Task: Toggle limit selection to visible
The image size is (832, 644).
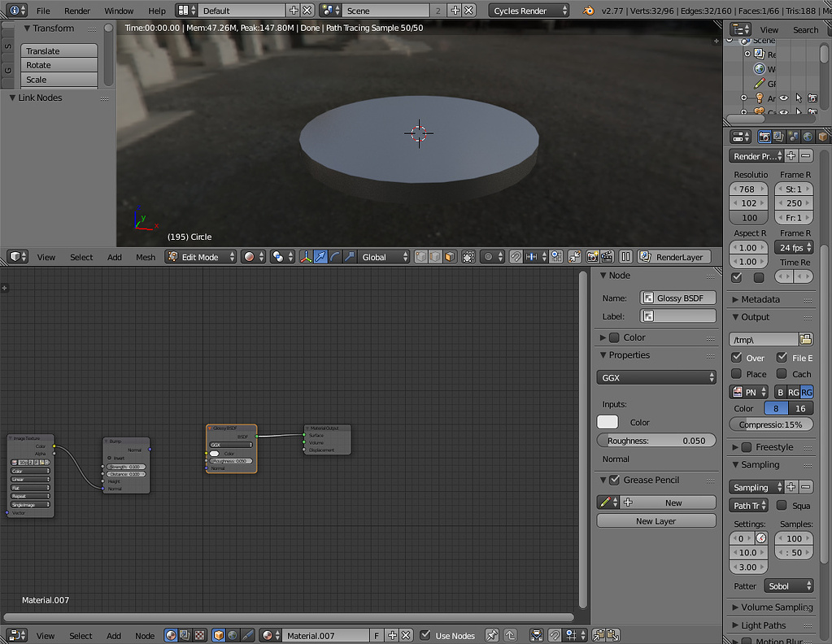Action: tap(468, 257)
